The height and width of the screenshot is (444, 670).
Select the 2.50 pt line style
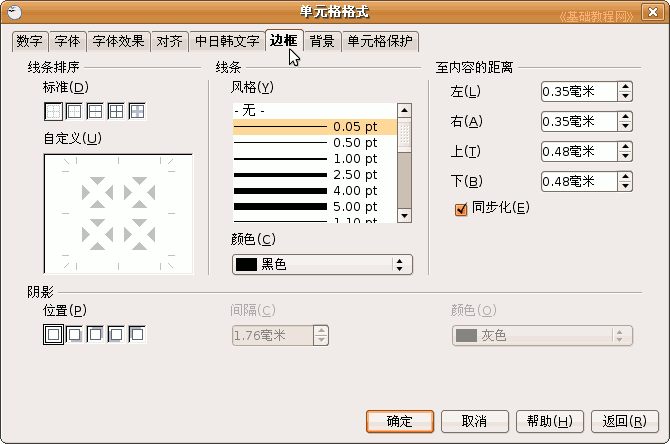315,175
